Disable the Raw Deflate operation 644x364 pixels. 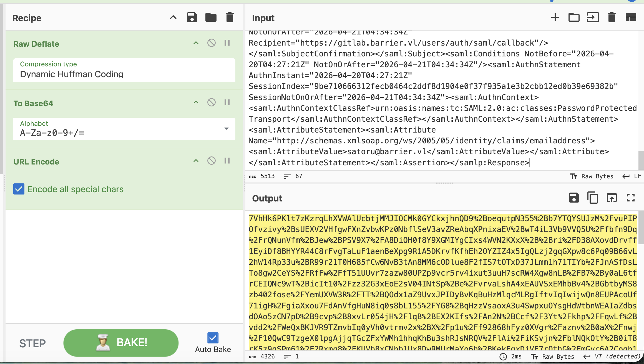(x=211, y=43)
